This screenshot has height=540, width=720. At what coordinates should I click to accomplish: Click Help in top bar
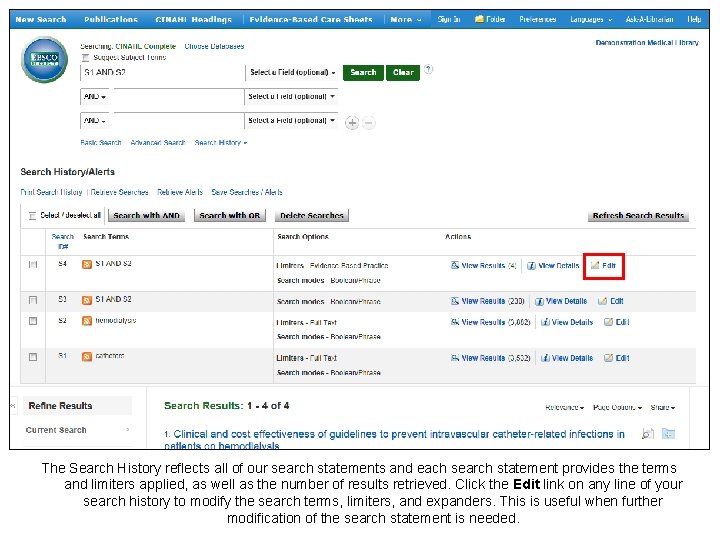point(694,19)
